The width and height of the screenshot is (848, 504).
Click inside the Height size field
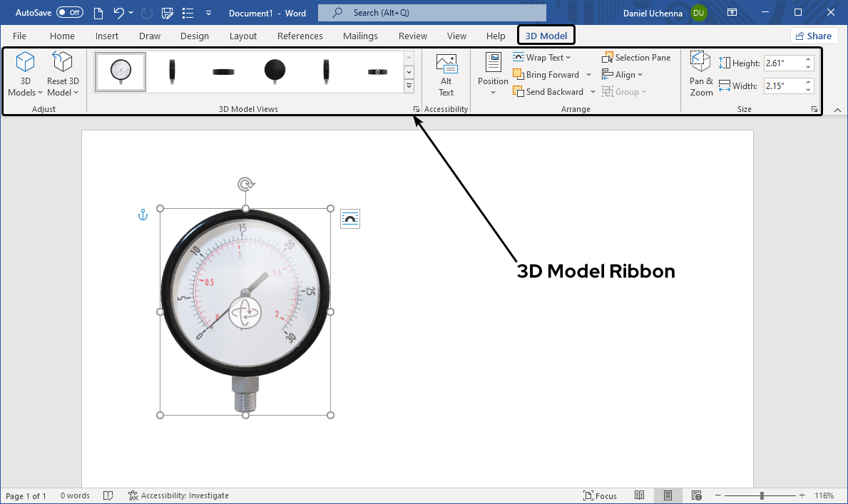click(x=785, y=63)
